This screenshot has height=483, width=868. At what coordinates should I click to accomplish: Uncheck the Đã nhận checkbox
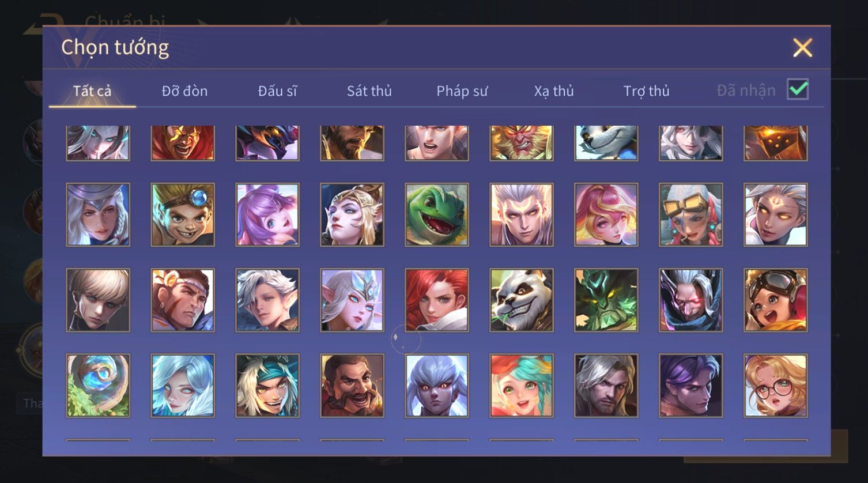pyautogui.click(x=798, y=89)
